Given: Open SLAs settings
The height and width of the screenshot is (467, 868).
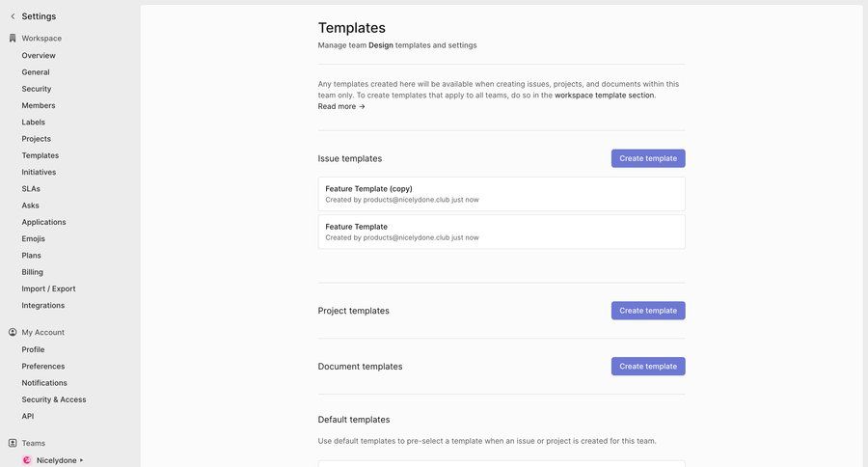Looking at the screenshot, I should (31, 188).
